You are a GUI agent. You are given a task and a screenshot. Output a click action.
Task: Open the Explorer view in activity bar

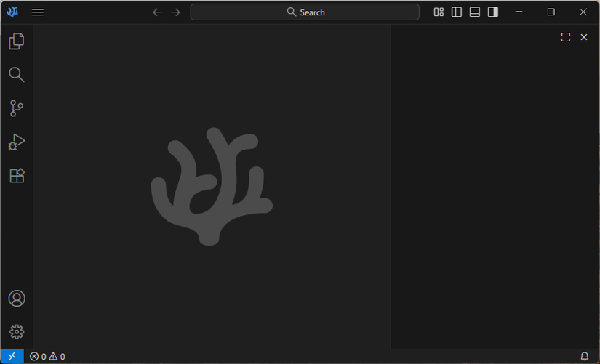click(x=17, y=41)
